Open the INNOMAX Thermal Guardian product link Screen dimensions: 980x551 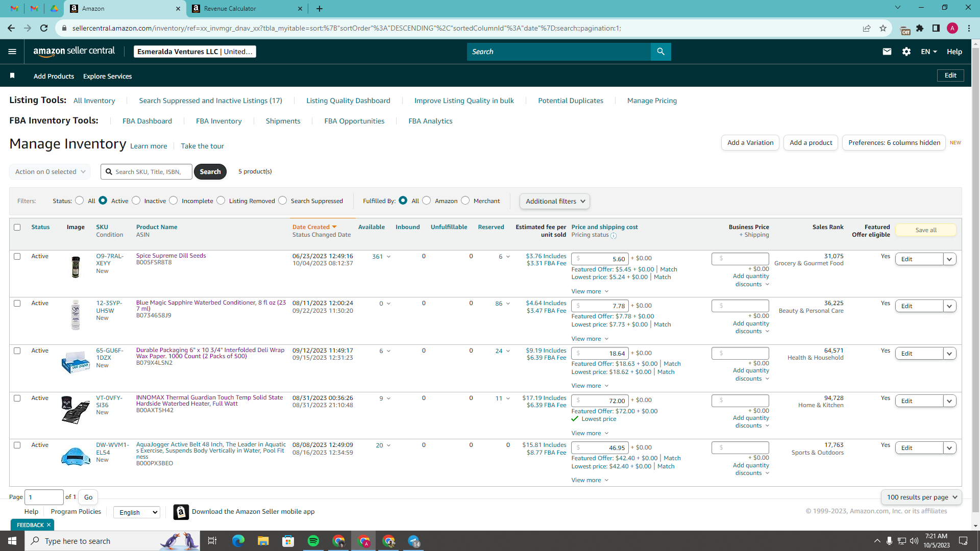click(209, 400)
